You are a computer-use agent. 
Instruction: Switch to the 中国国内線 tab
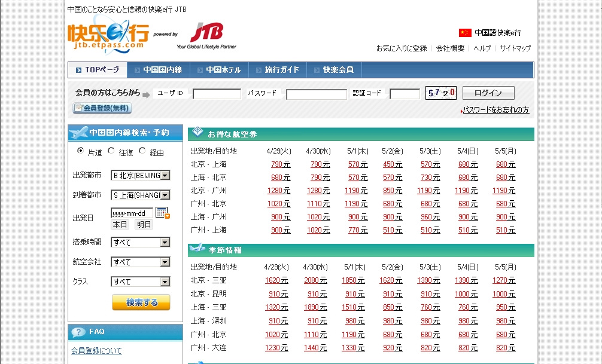tap(159, 70)
